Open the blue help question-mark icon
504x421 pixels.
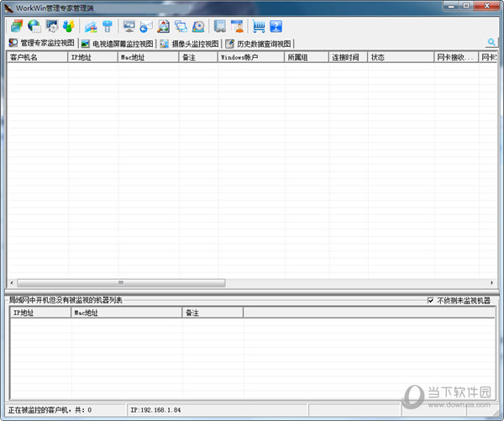pyautogui.click(x=275, y=26)
